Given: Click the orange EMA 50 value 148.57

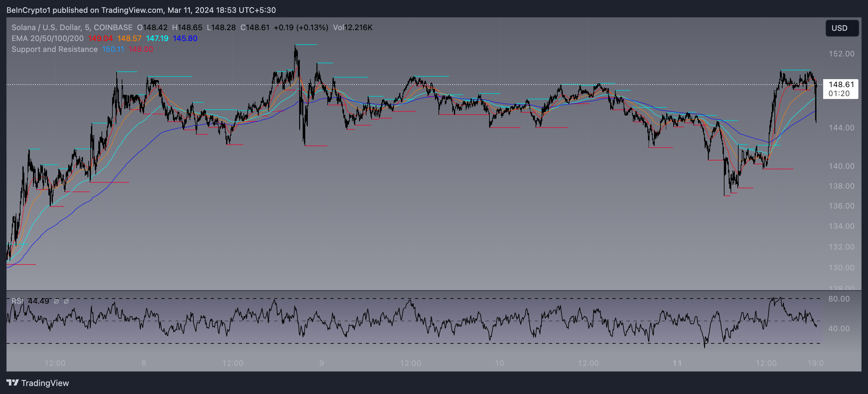Looking at the screenshot, I should point(129,38).
